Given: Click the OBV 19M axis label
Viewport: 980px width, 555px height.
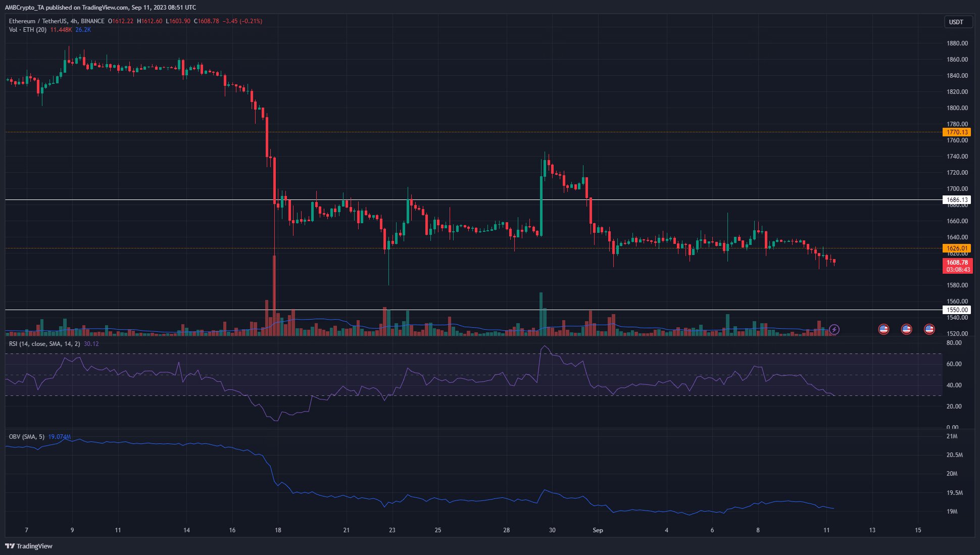Looking at the screenshot, I should pyautogui.click(x=952, y=512).
